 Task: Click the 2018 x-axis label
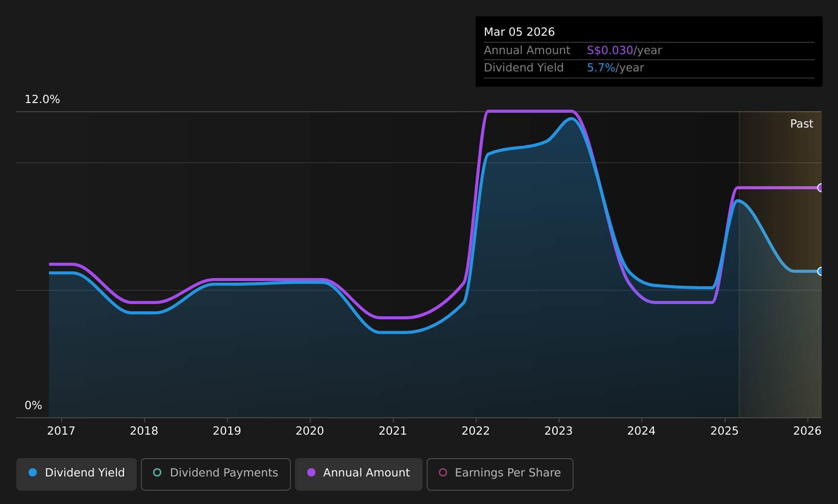(144, 431)
